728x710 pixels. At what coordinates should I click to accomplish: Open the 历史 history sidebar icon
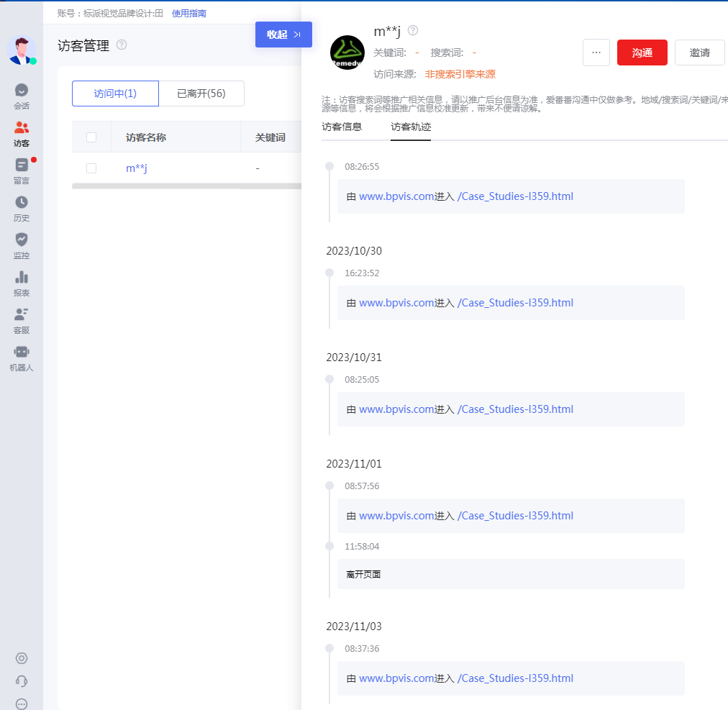tap(22, 209)
